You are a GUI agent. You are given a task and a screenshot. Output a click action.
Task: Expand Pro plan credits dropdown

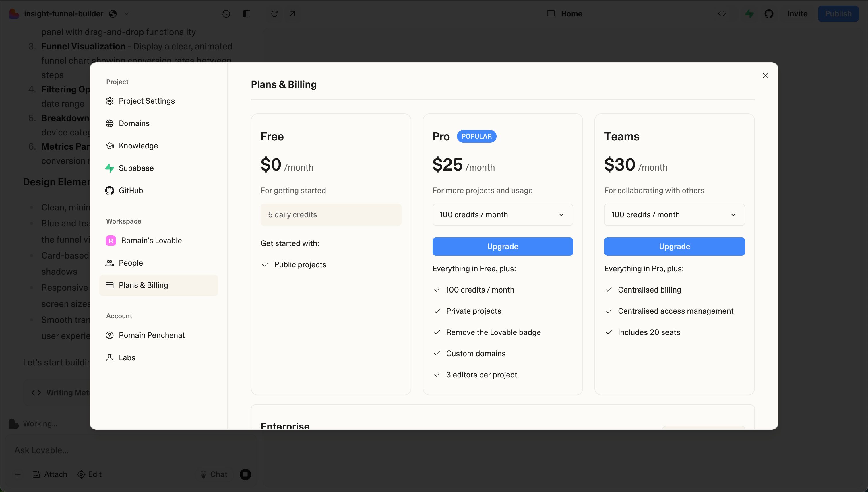click(x=502, y=215)
